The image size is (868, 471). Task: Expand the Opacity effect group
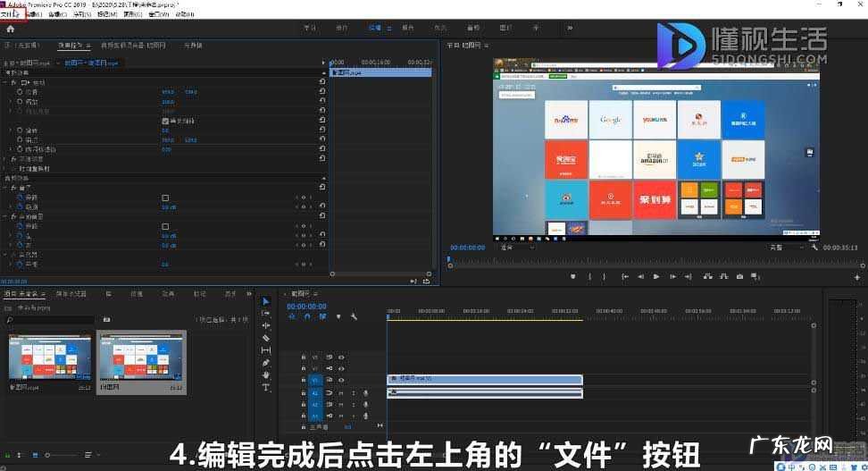tap(6, 159)
